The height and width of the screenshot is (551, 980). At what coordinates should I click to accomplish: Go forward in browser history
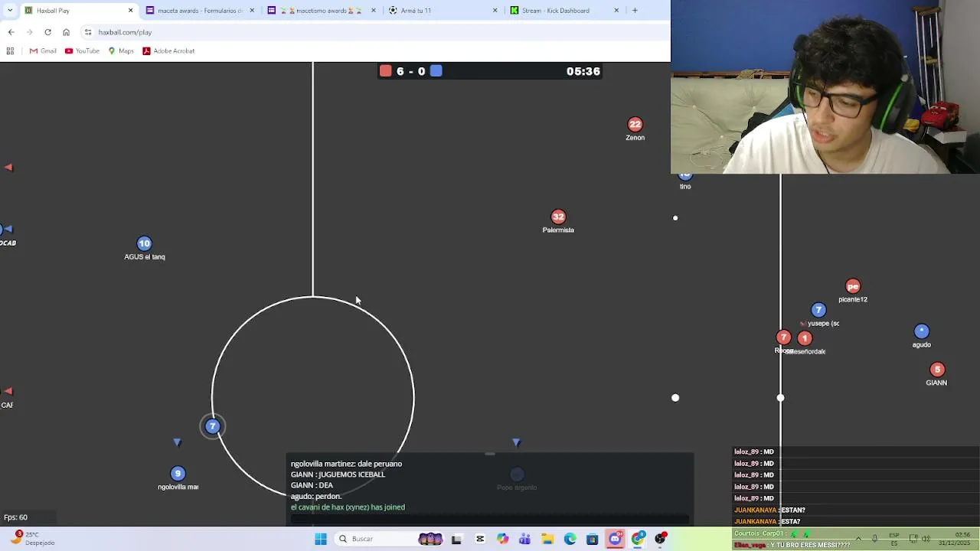(29, 32)
